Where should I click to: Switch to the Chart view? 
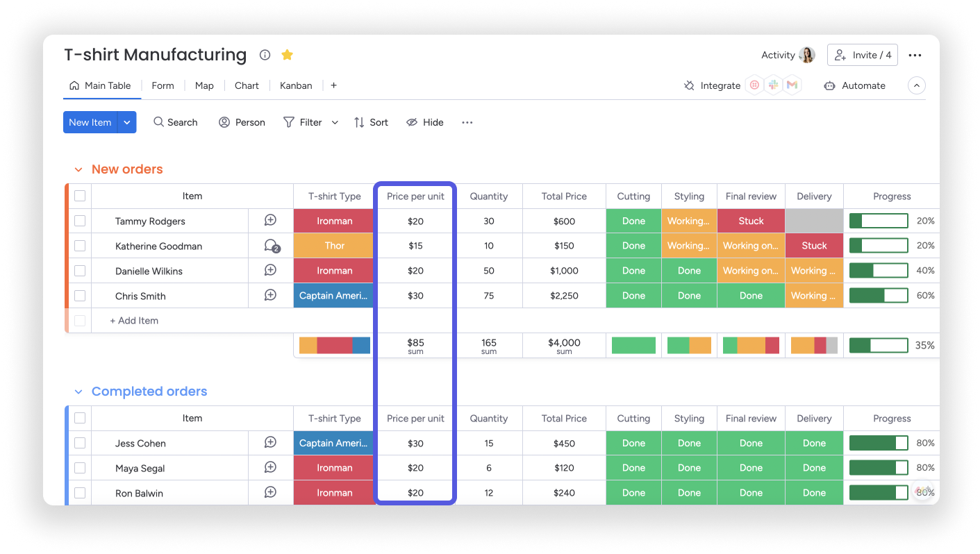pos(247,85)
